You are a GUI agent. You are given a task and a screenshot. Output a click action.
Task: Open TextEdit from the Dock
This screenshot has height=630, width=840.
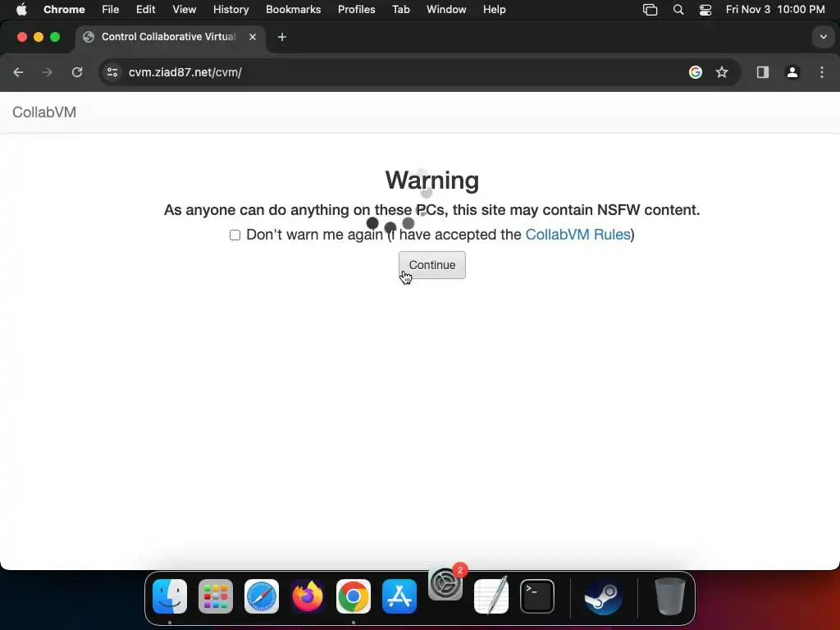(x=491, y=596)
